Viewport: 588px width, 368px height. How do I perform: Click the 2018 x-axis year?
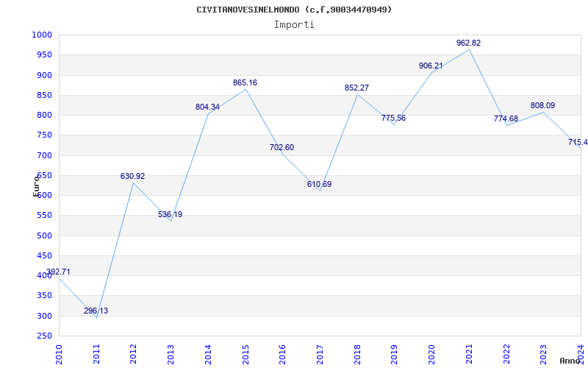tap(358, 355)
